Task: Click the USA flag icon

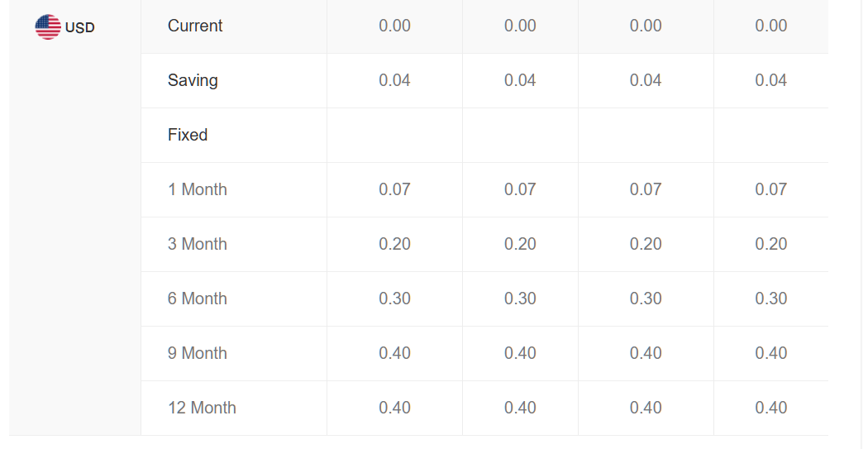Action: pos(48,27)
